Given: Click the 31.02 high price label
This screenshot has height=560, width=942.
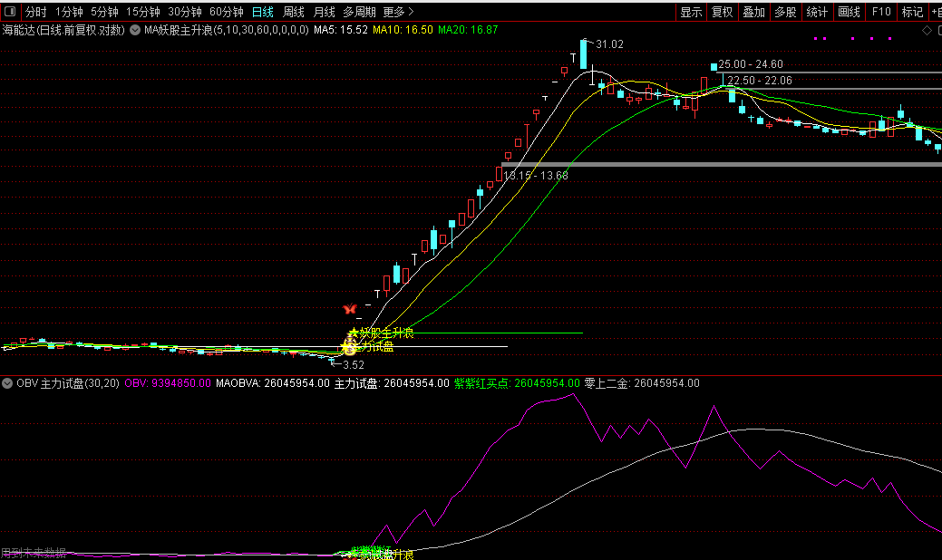Looking at the screenshot, I should (610, 44).
